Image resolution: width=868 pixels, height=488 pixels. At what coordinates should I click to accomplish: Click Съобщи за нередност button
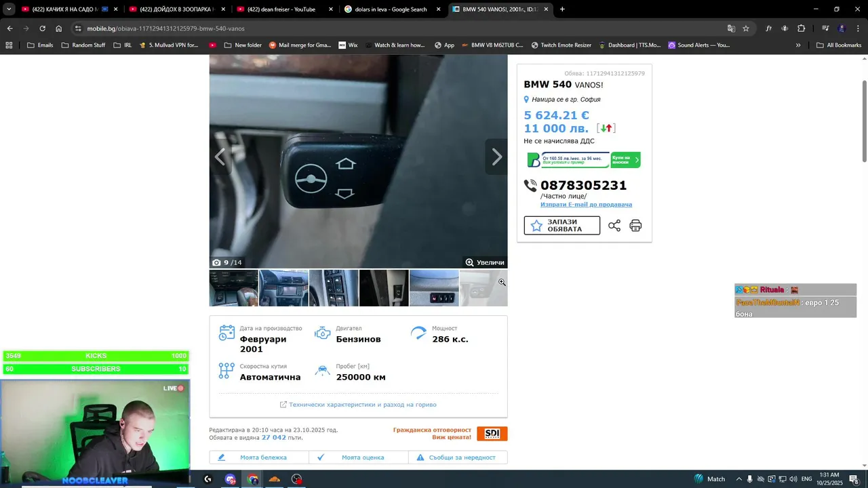pyautogui.click(x=458, y=457)
